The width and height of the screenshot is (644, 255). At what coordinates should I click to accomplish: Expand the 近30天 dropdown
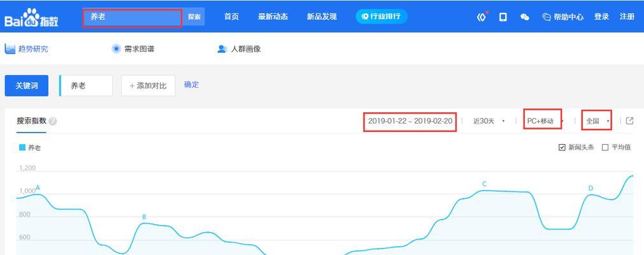[489, 121]
